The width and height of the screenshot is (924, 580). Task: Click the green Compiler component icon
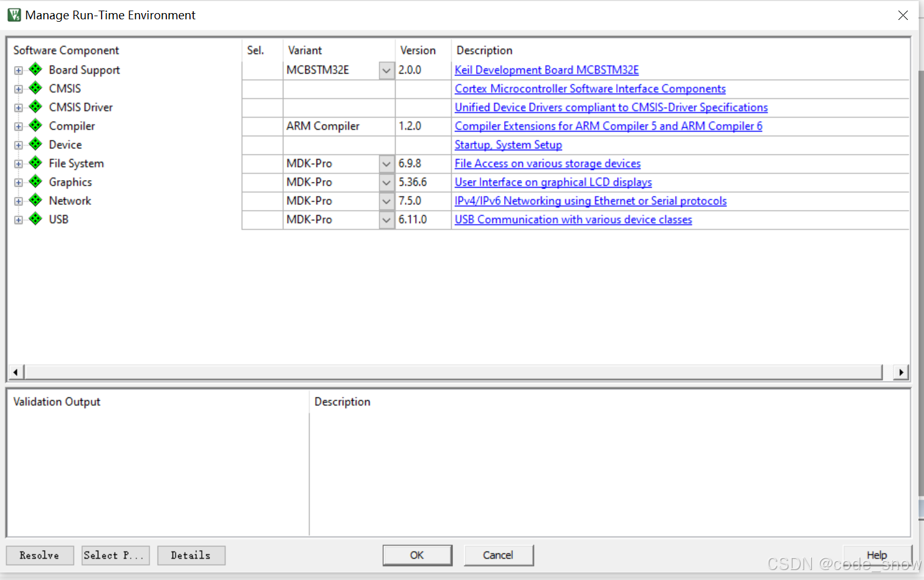pos(36,125)
